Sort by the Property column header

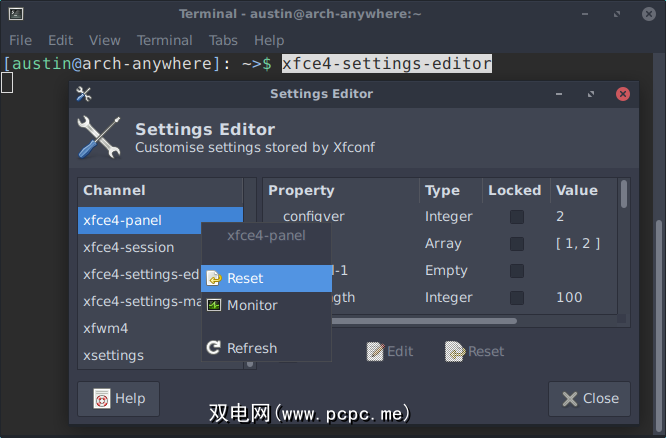pos(301,190)
